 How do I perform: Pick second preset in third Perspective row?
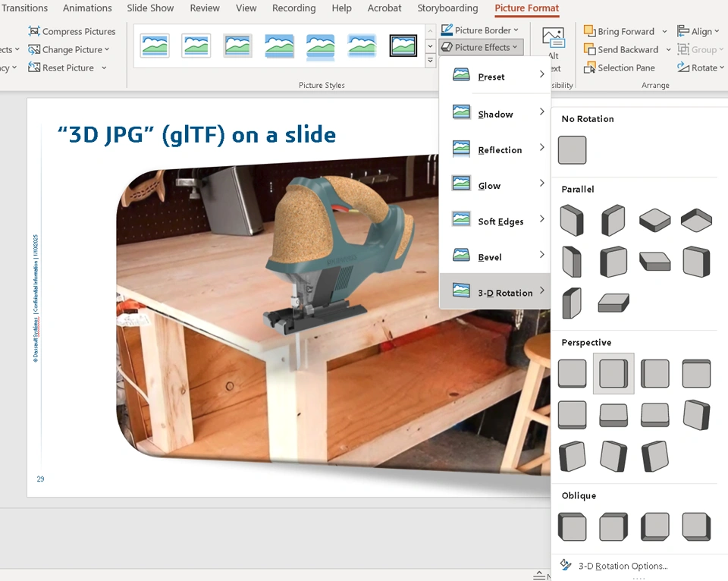coord(613,456)
